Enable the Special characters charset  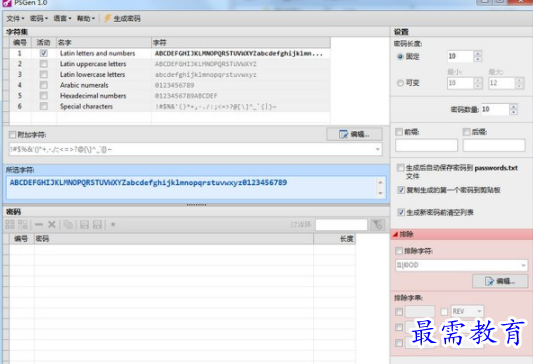tap(44, 106)
